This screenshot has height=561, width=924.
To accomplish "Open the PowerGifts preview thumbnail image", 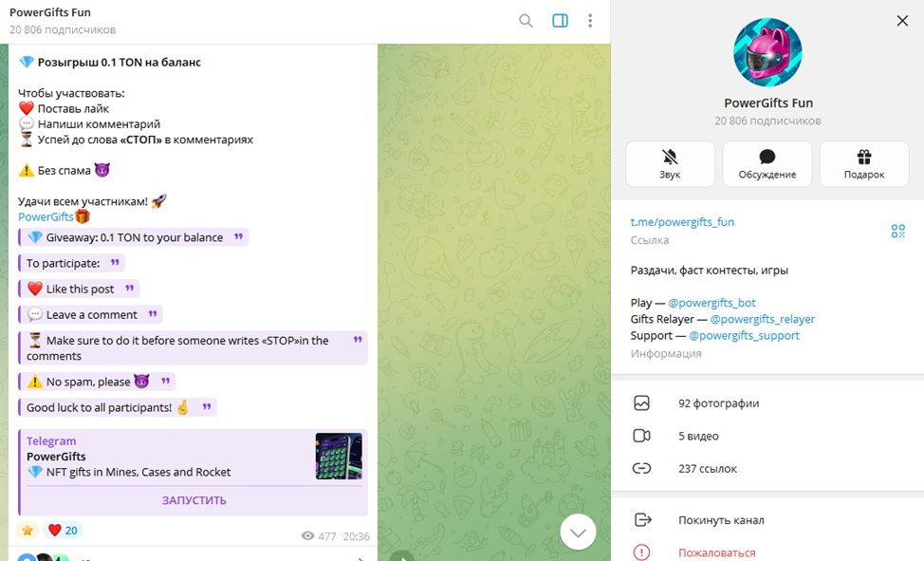I will pos(339,456).
